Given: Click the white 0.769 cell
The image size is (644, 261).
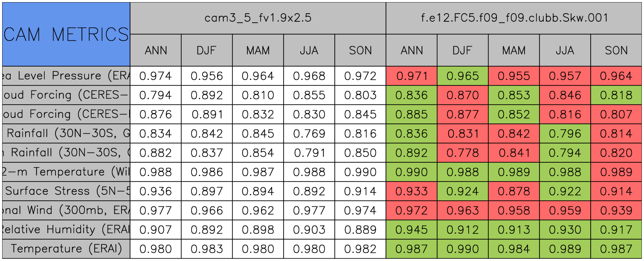Looking at the screenshot, I should click(309, 134).
